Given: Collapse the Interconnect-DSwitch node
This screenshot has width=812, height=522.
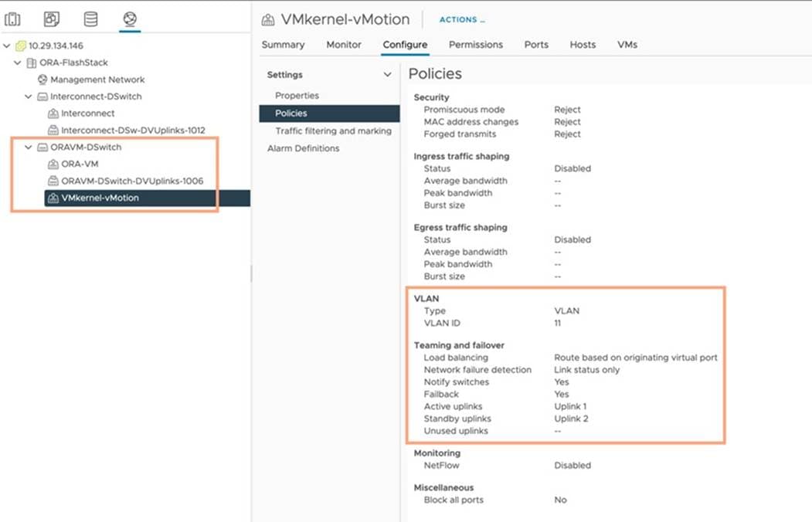Looking at the screenshot, I should 28,97.
